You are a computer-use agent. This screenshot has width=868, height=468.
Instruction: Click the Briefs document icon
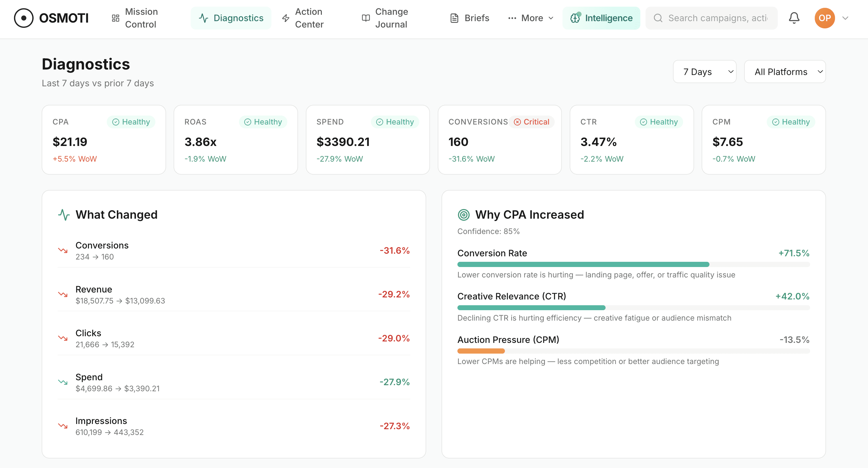click(454, 18)
